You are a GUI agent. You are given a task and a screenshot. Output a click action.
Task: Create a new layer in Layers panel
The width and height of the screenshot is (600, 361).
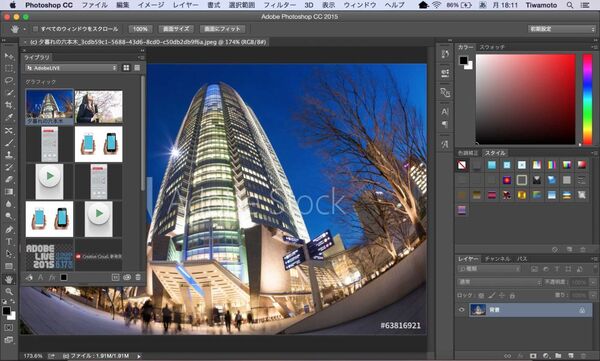(x=571, y=356)
